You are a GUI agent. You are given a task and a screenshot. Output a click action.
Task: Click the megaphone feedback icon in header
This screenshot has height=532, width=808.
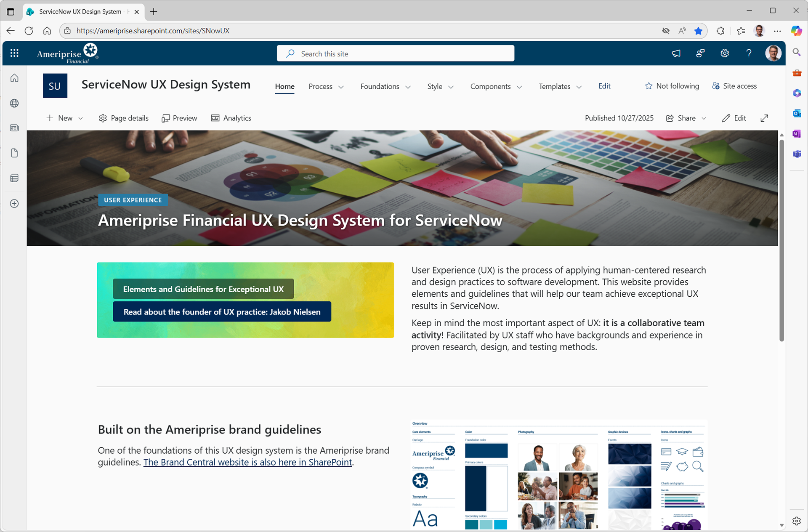click(x=676, y=53)
